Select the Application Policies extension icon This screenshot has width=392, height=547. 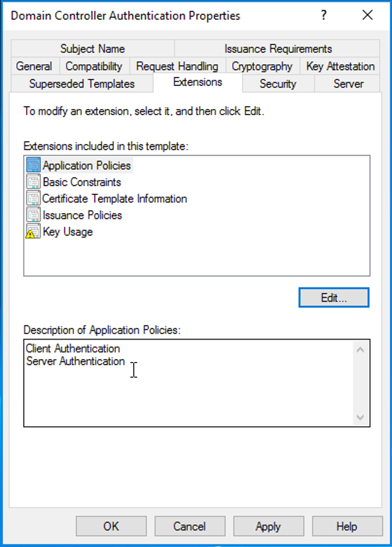(x=34, y=165)
